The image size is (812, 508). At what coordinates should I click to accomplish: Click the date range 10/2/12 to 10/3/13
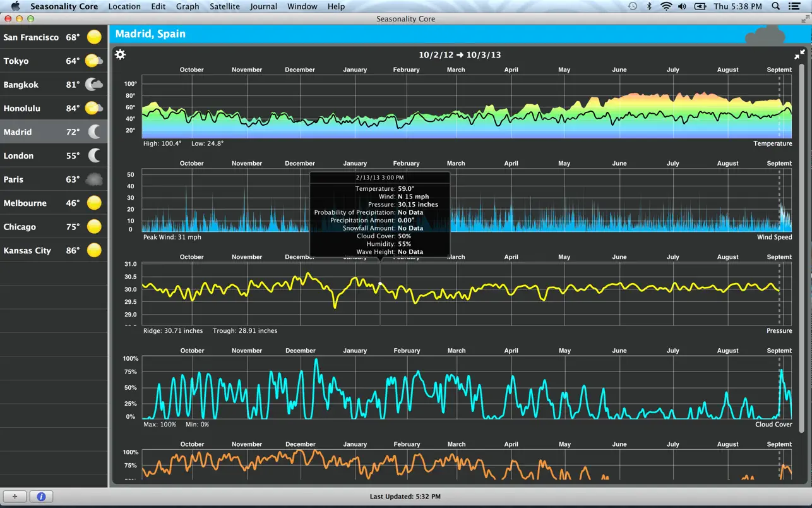[460, 55]
